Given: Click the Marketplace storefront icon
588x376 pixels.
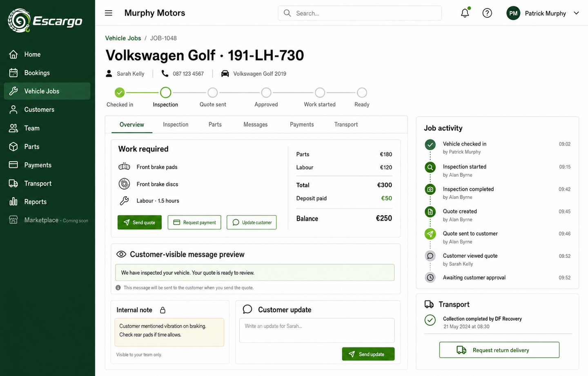Looking at the screenshot, I should [x=13, y=220].
